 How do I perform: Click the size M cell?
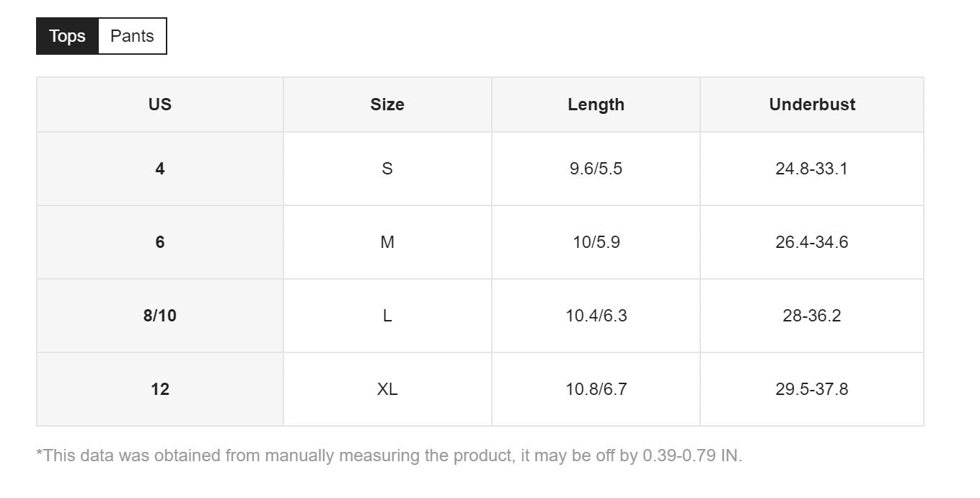(x=387, y=242)
